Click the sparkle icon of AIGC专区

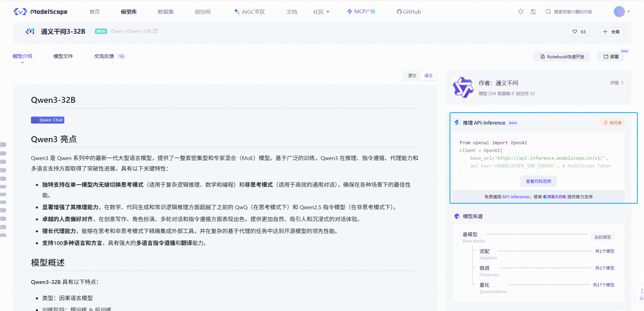(237, 12)
